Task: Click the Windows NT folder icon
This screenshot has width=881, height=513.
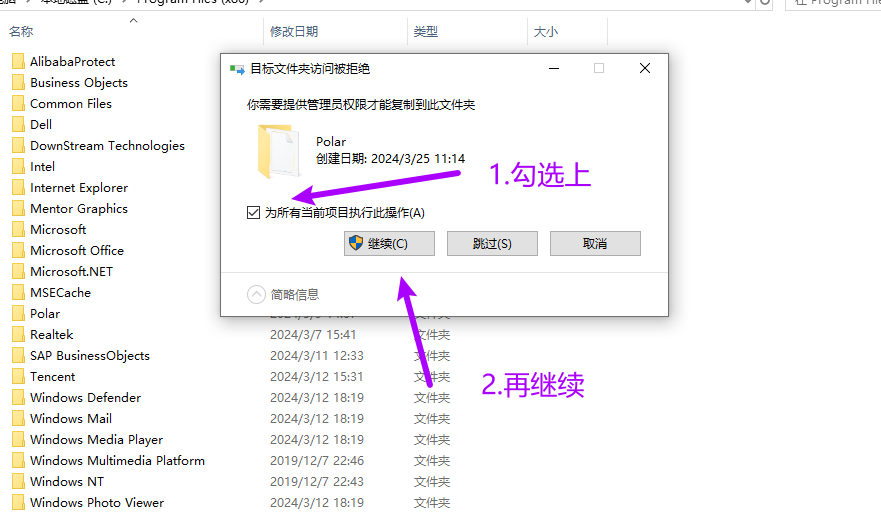Action: point(19,482)
